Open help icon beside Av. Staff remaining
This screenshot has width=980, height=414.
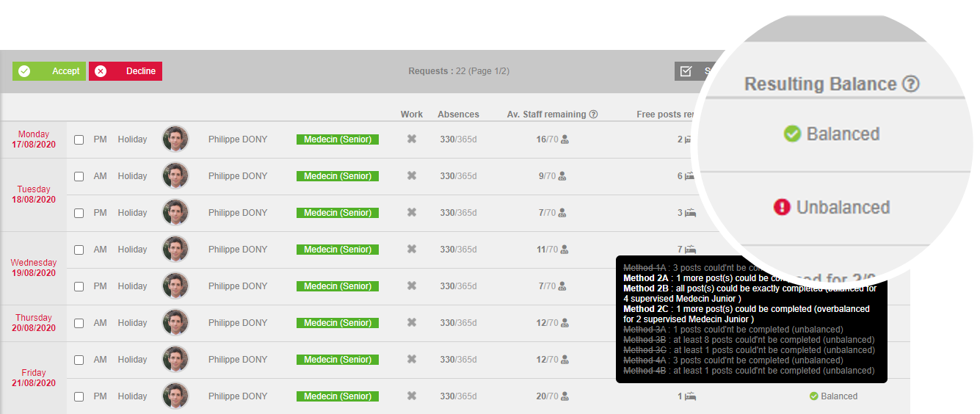coord(593,115)
